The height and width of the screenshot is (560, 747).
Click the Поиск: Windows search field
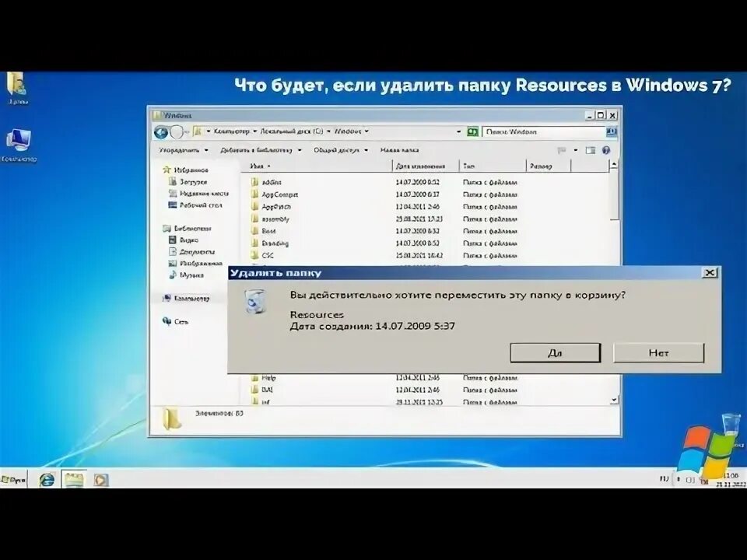(x=543, y=132)
